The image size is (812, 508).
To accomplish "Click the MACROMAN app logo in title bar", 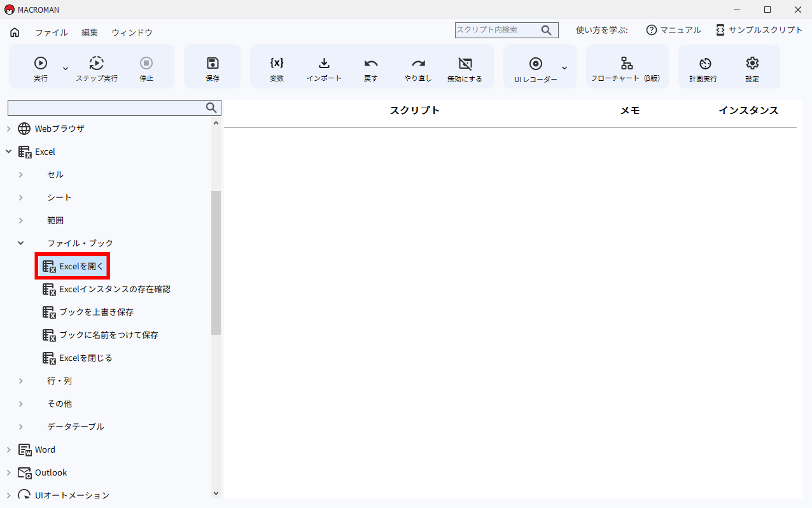I will [x=9, y=9].
